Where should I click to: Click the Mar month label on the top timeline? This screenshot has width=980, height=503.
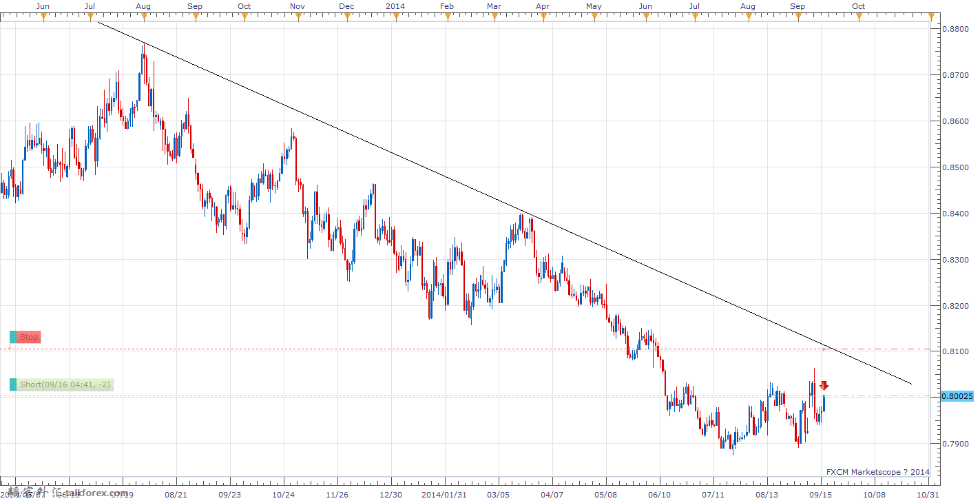[x=494, y=6]
